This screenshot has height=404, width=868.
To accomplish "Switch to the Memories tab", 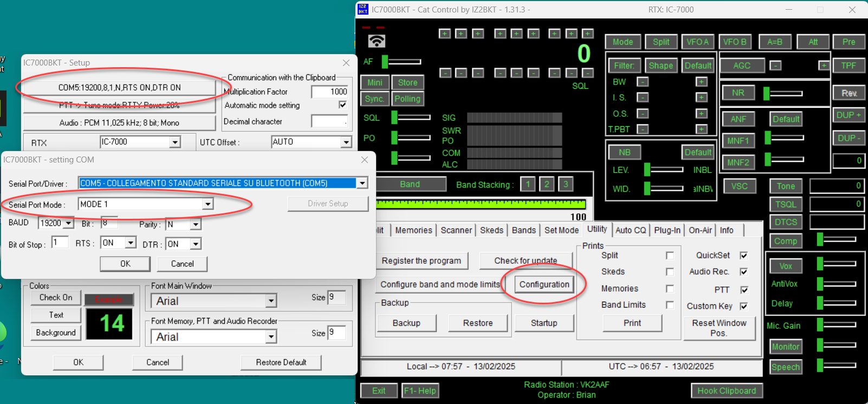I will coord(413,230).
